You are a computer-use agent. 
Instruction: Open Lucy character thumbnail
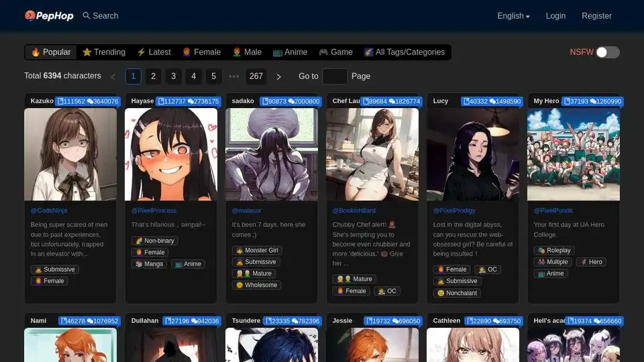tap(473, 154)
